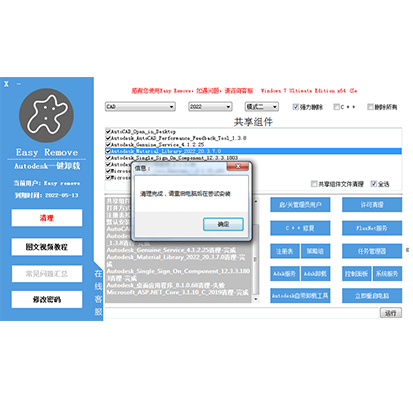The width and height of the screenshot is (413, 398).
Task: Enable the 删除所有 checkbox
Action: point(370,107)
